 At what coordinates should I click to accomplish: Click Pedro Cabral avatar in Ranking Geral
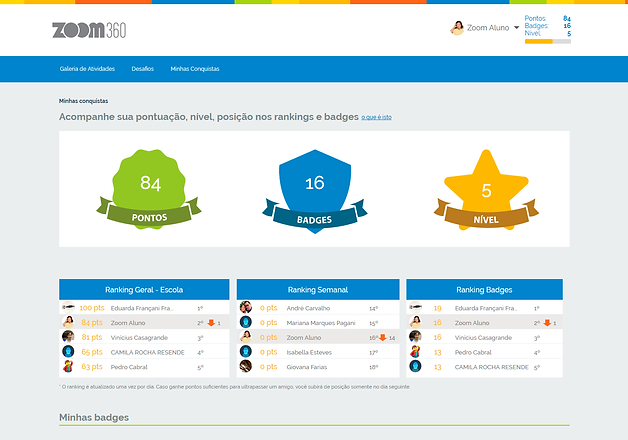(x=68, y=366)
